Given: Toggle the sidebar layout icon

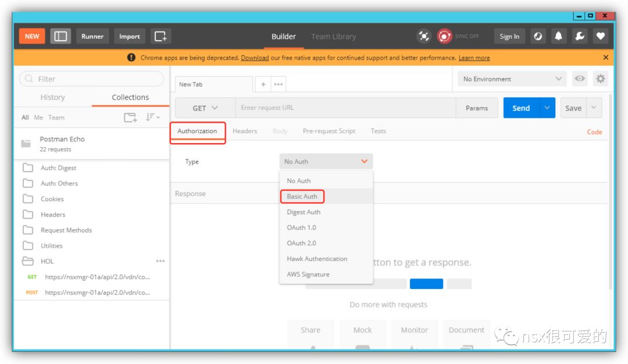Looking at the screenshot, I should click(x=60, y=37).
